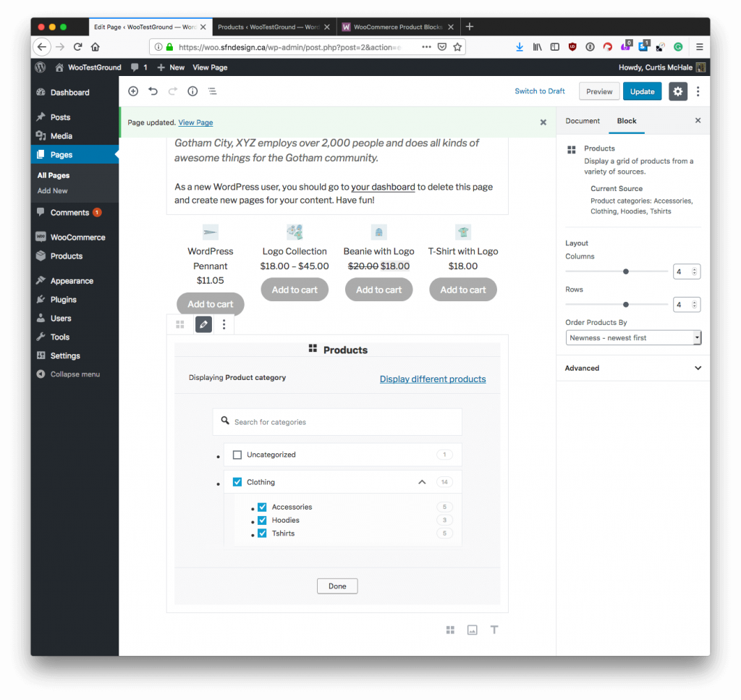Image resolution: width=741 pixels, height=700 pixels.
Task: Uncheck the Clothing category
Action: [x=237, y=482]
